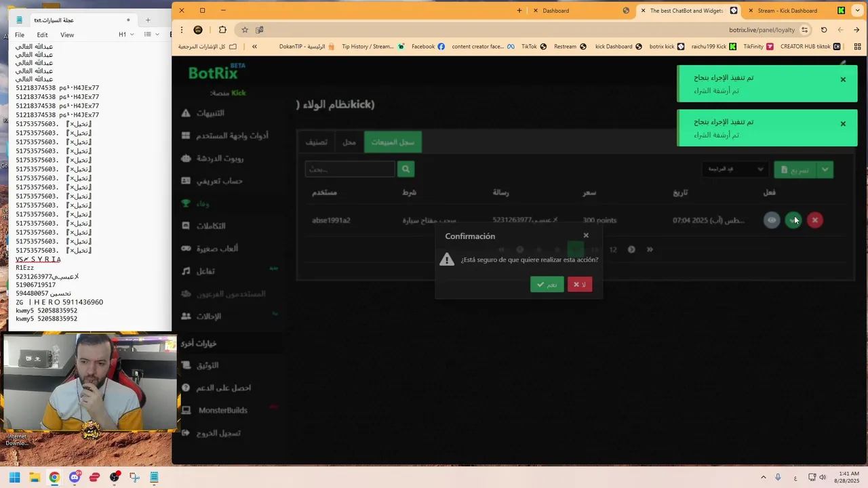The height and width of the screenshot is (488, 868).
Task: Switch to the محل tab
Action: [349, 142]
